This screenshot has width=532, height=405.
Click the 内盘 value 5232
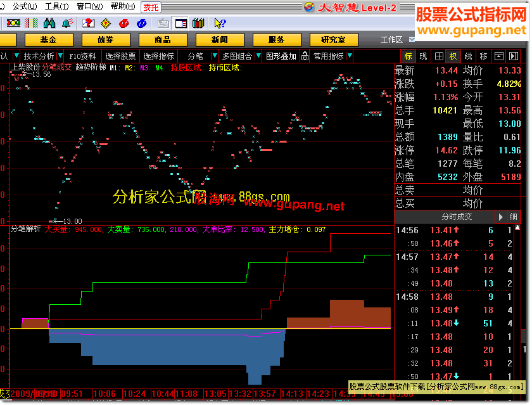[448, 177]
